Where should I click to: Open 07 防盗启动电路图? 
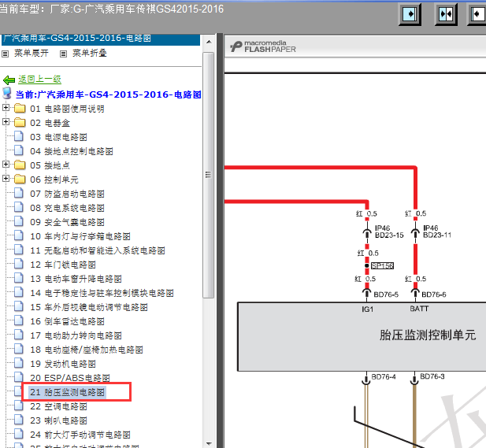67,194
